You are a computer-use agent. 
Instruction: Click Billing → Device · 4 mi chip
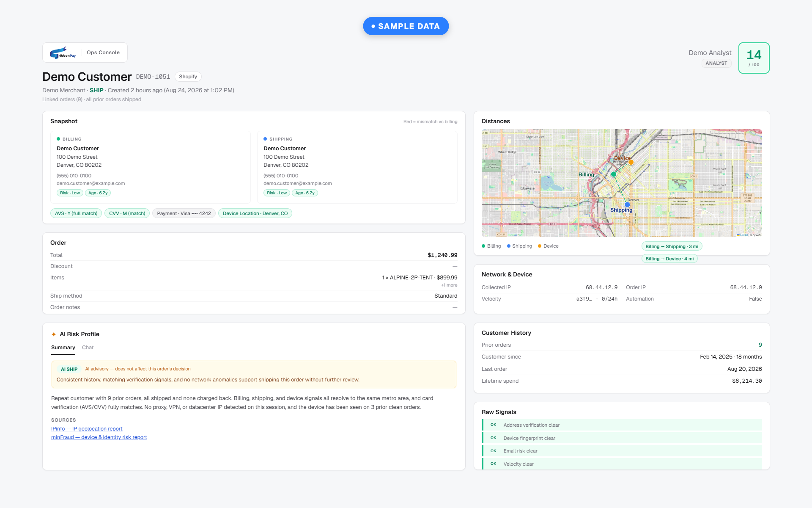pyautogui.click(x=669, y=259)
